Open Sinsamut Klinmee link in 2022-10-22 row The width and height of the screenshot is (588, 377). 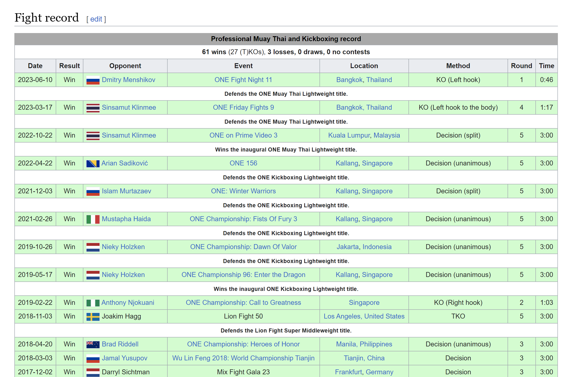point(129,135)
